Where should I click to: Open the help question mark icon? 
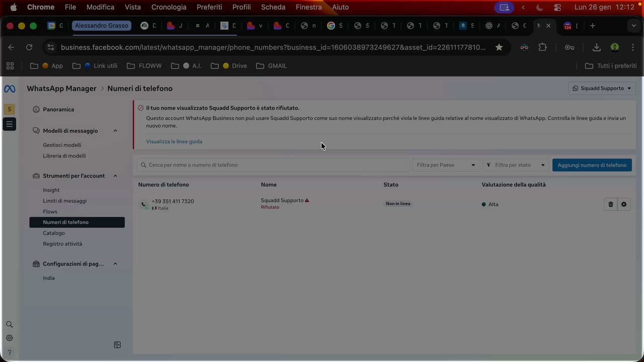click(9, 352)
